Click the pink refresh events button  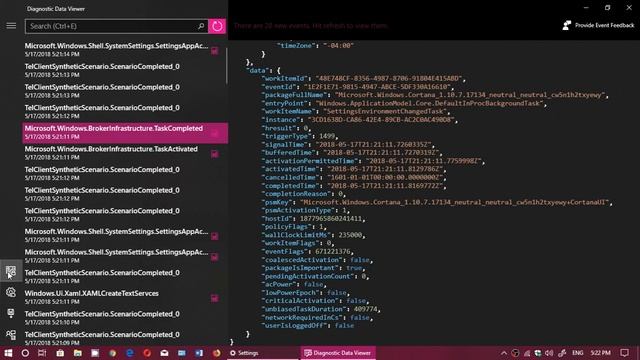coord(217,26)
